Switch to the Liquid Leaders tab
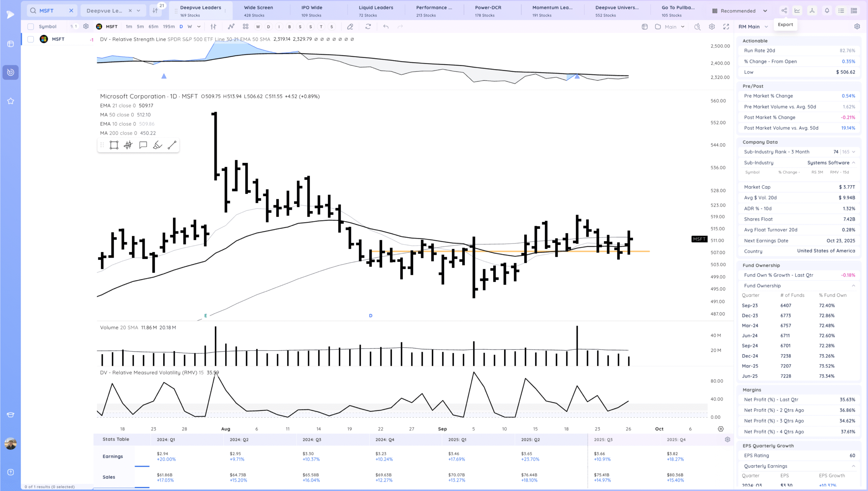The width and height of the screenshot is (868, 491). click(376, 11)
